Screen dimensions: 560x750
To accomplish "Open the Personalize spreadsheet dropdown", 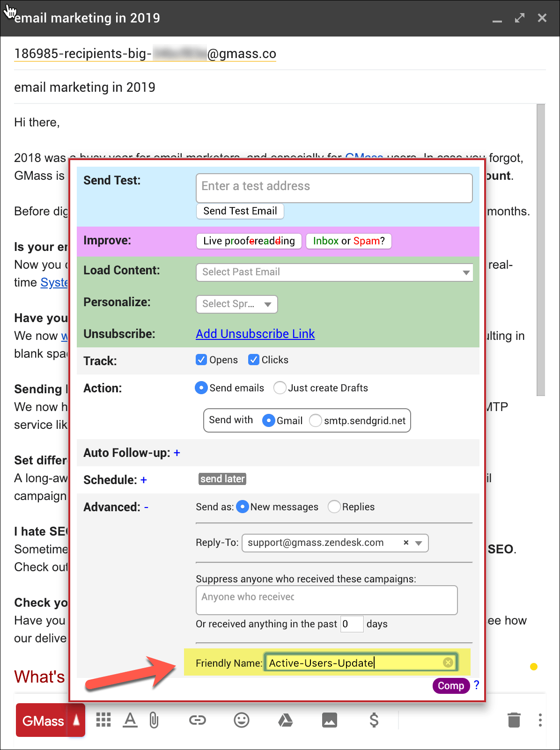I will 236,304.
